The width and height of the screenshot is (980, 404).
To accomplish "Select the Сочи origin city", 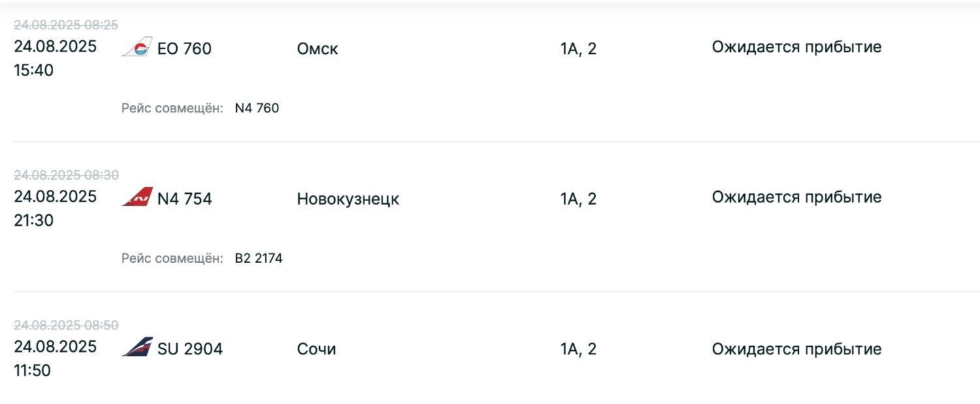I will click(316, 349).
